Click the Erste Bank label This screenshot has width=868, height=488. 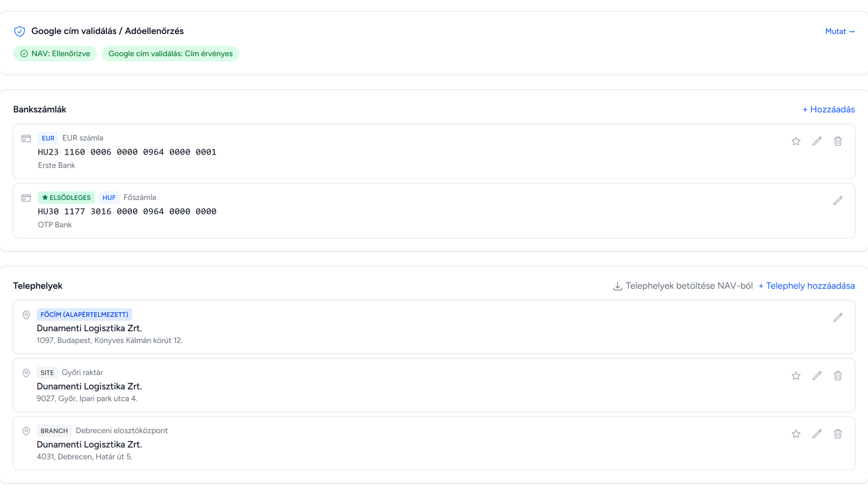tap(57, 165)
